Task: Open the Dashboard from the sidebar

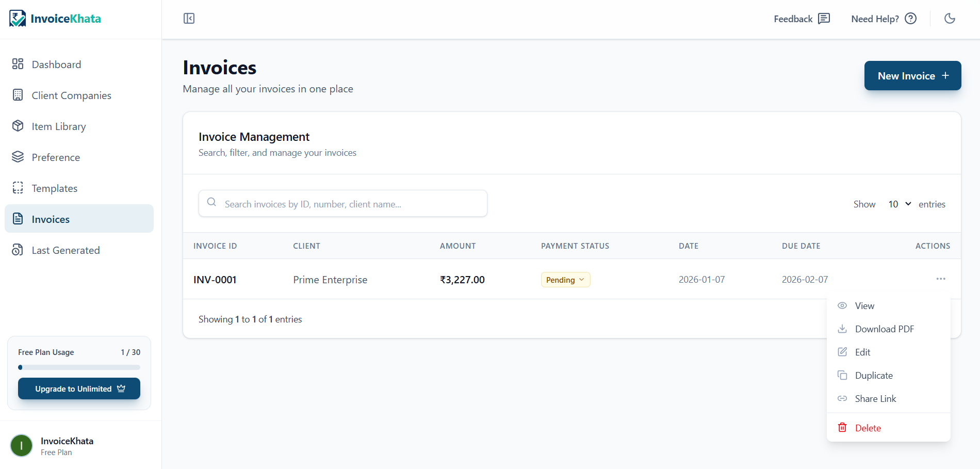Action: pos(56,64)
